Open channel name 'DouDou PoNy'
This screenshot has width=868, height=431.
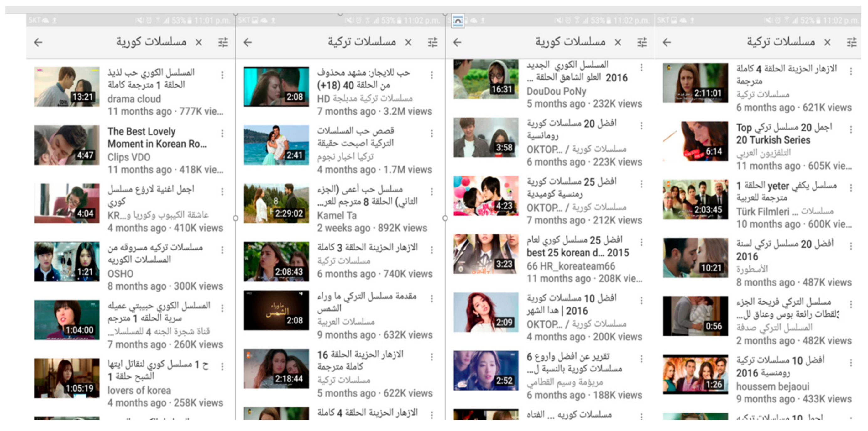pyautogui.click(x=556, y=91)
